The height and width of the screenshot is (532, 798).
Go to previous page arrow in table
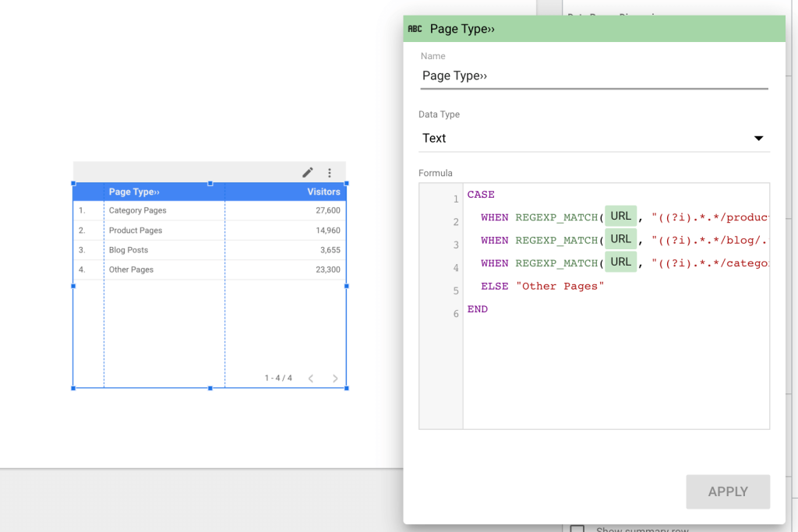(x=311, y=379)
